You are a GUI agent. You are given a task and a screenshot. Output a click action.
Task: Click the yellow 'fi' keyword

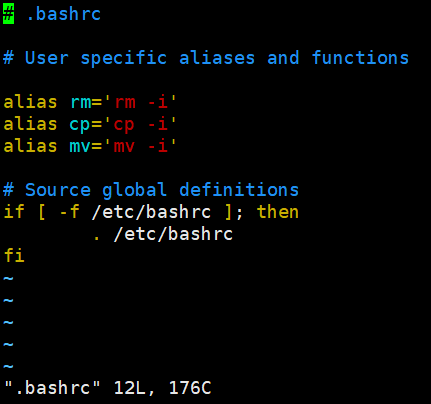14,256
